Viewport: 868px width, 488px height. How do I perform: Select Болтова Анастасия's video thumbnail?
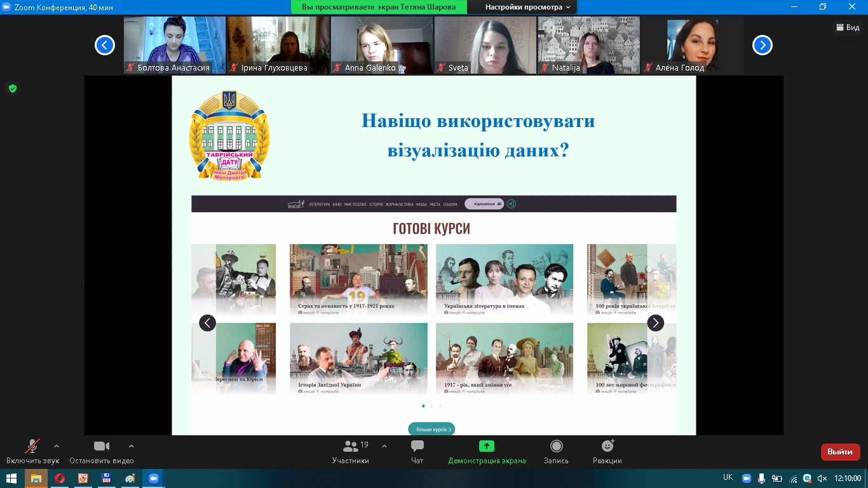tap(175, 45)
